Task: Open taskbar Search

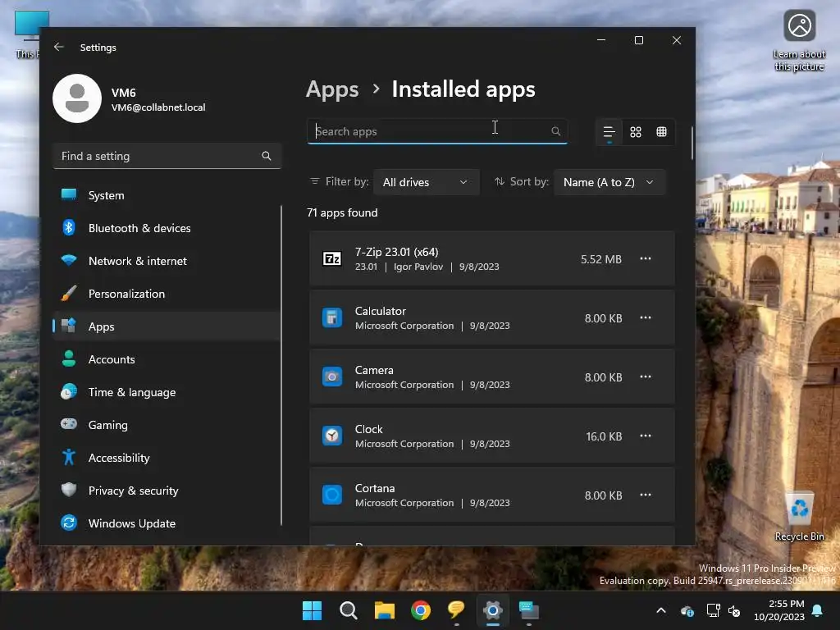Action: point(348,610)
